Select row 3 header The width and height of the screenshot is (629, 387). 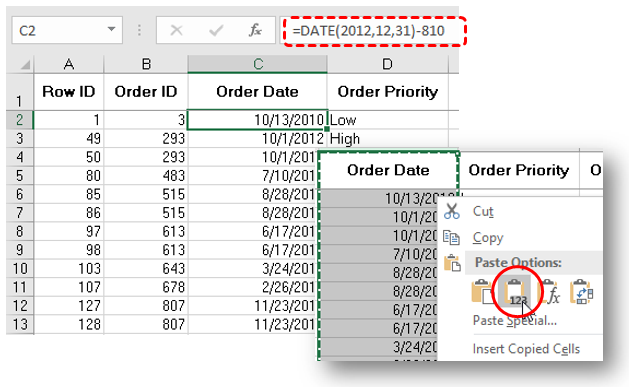click(x=19, y=139)
